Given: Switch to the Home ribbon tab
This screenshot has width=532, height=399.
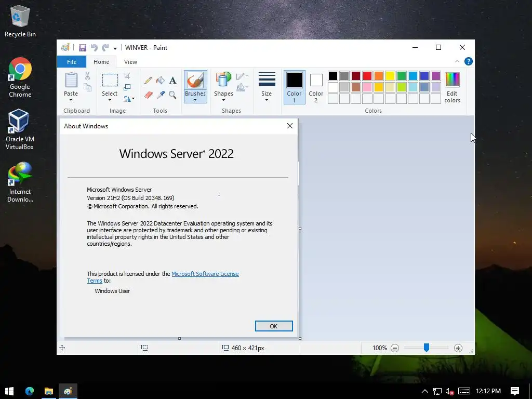Looking at the screenshot, I should point(101,62).
